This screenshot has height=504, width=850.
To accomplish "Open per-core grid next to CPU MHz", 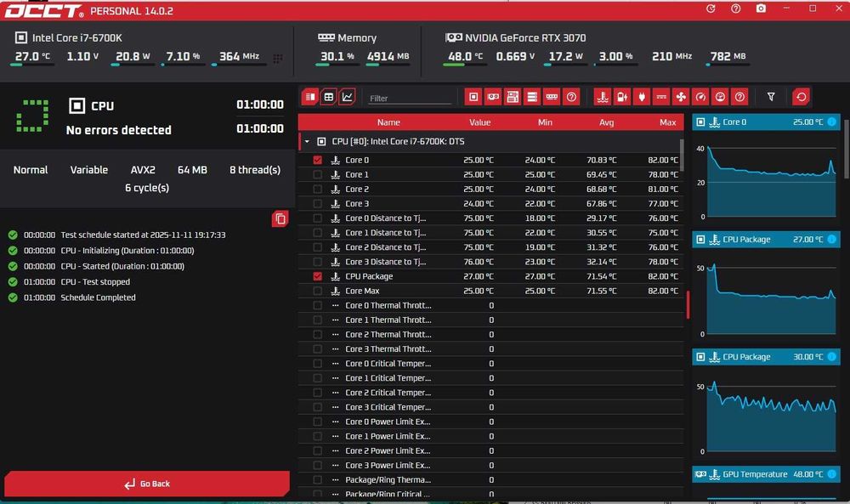I will tap(278, 59).
